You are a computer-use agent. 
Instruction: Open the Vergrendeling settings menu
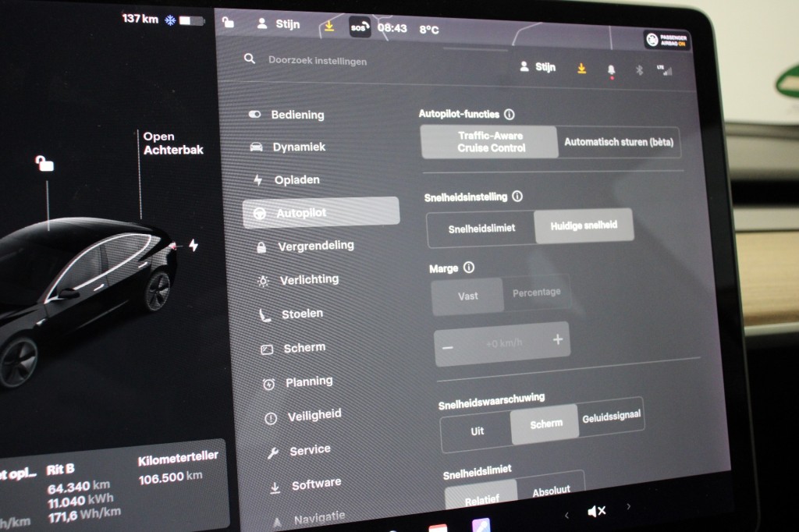[315, 246]
